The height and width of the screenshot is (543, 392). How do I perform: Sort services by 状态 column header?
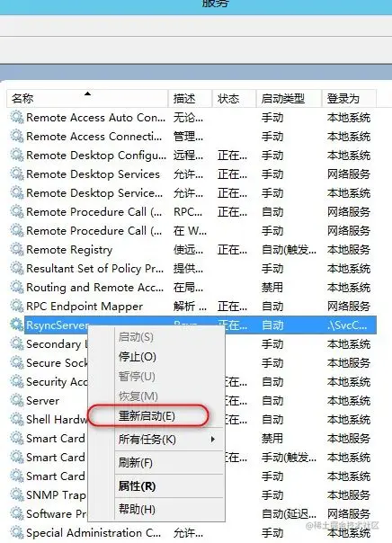(234, 98)
